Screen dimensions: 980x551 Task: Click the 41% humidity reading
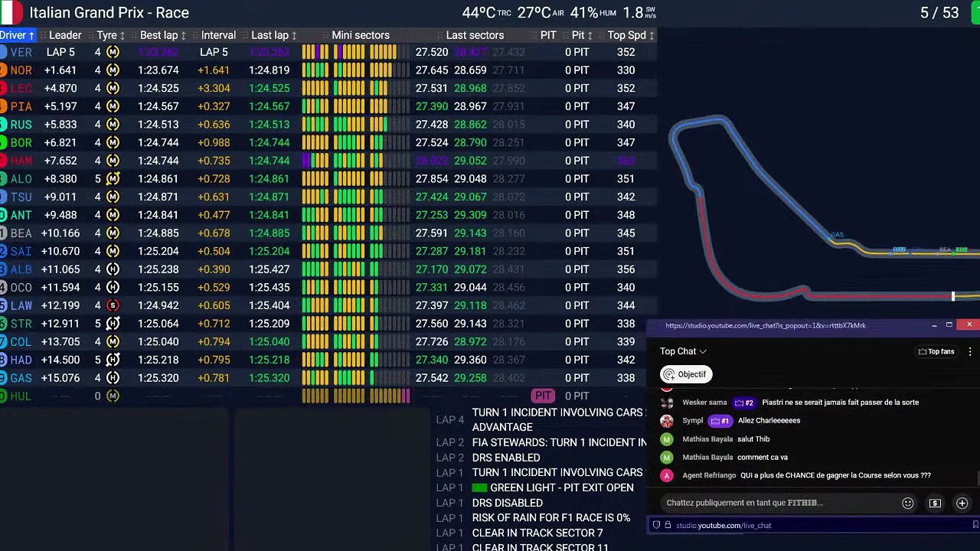593,12
